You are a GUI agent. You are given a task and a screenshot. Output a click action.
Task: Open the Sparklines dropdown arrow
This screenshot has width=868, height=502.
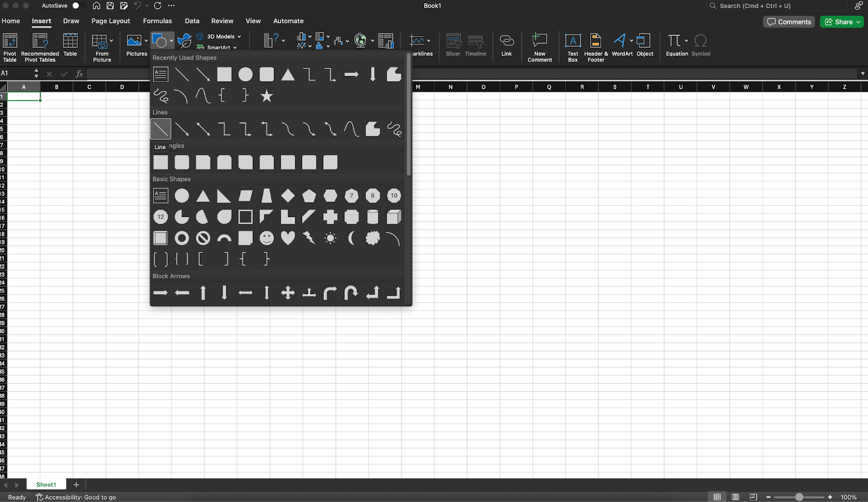click(428, 40)
